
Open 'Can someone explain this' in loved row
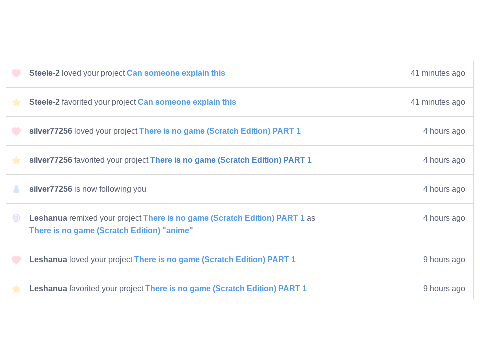[176, 73]
